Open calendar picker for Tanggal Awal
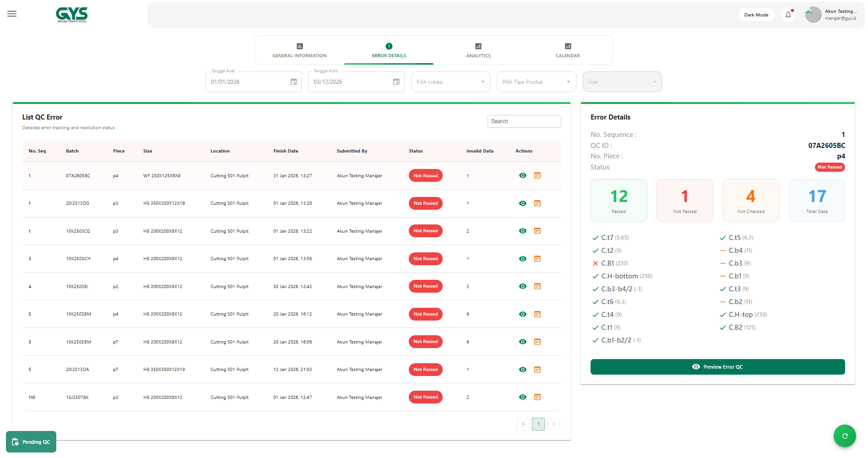Screen dimensions: 868x458 [293, 82]
